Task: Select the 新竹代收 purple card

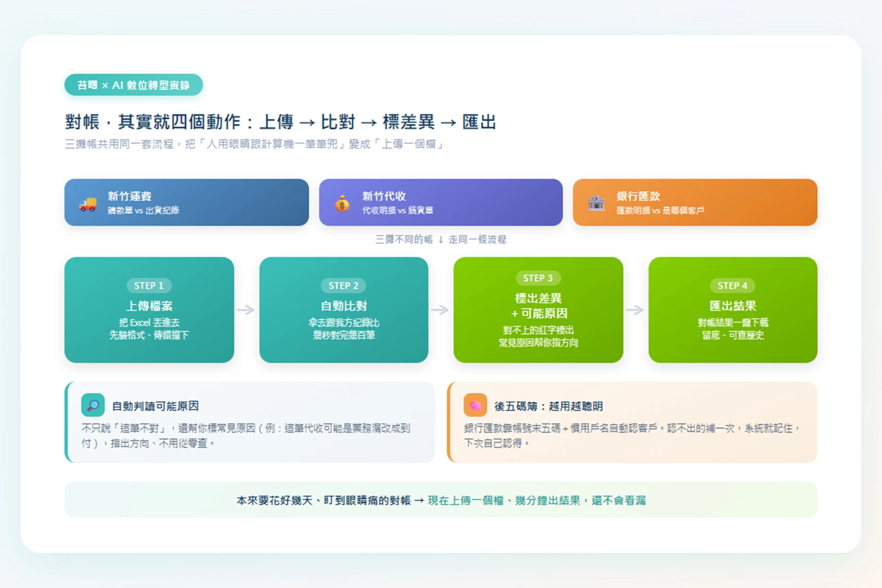Action: [x=441, y=203]
